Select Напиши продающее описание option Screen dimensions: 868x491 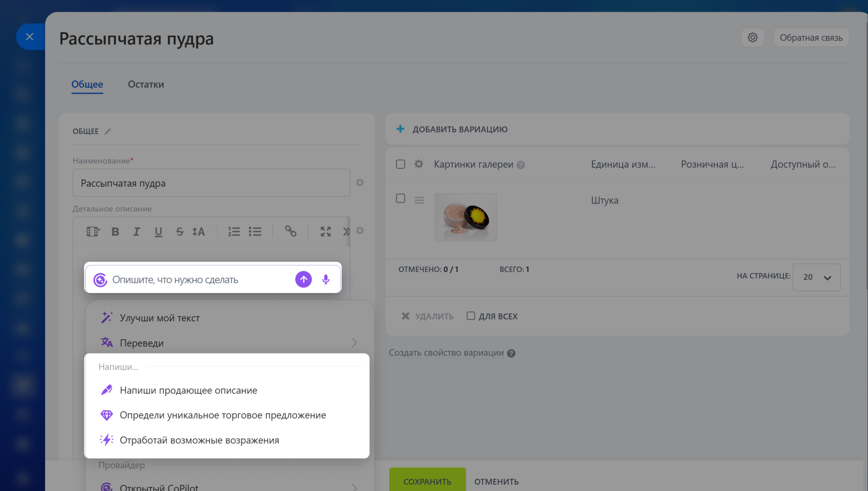coord(188,390)
